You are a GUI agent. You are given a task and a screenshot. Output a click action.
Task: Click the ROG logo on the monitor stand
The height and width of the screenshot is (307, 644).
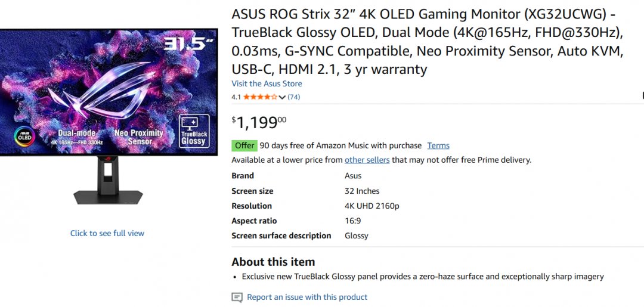[108, 159]
